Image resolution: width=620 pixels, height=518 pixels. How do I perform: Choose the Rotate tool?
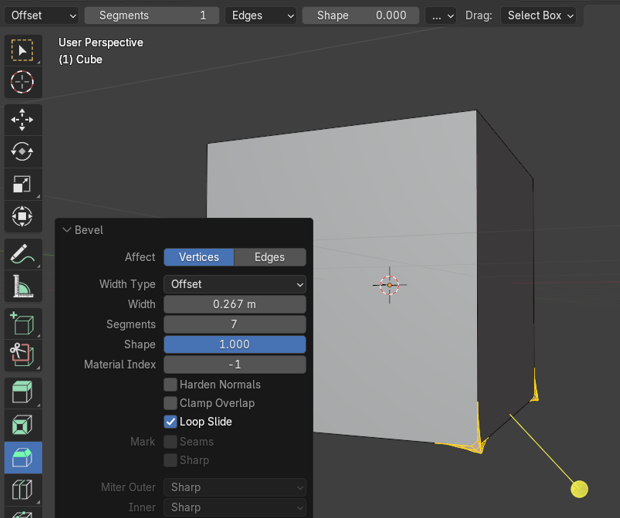coord(22,152)
